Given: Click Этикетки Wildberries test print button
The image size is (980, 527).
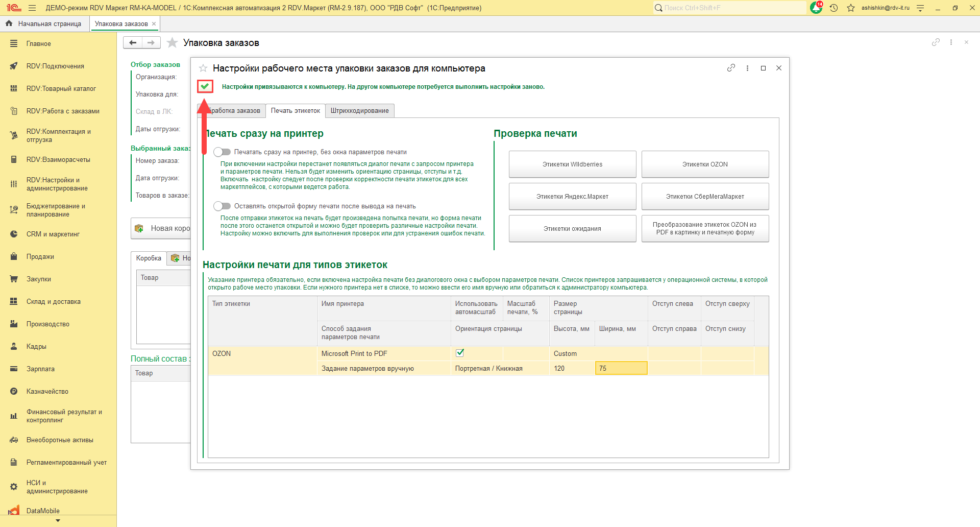Looking at the screenshot, I should coord(572,164).
